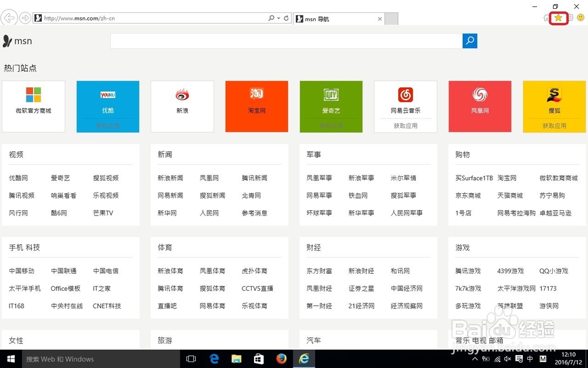Viewport: 588px width, 368px height.
Task: Open the 腾讯视频 link
Action: (x=22, y=195)
